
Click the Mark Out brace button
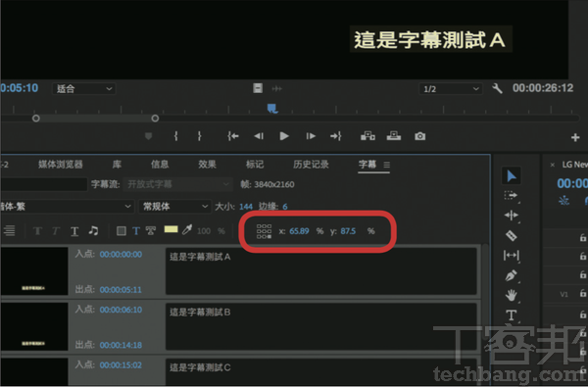[200, 136]
